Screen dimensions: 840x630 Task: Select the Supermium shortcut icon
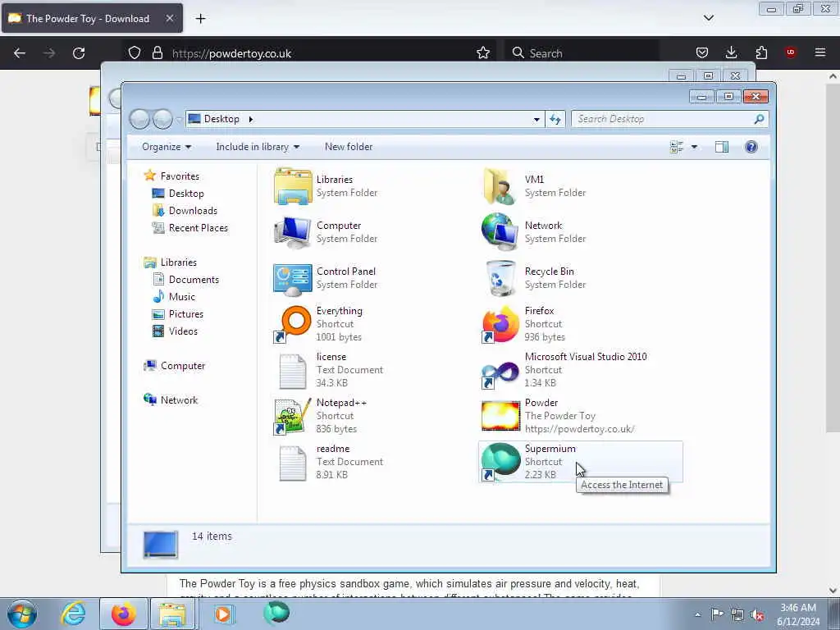pos(500,462)
